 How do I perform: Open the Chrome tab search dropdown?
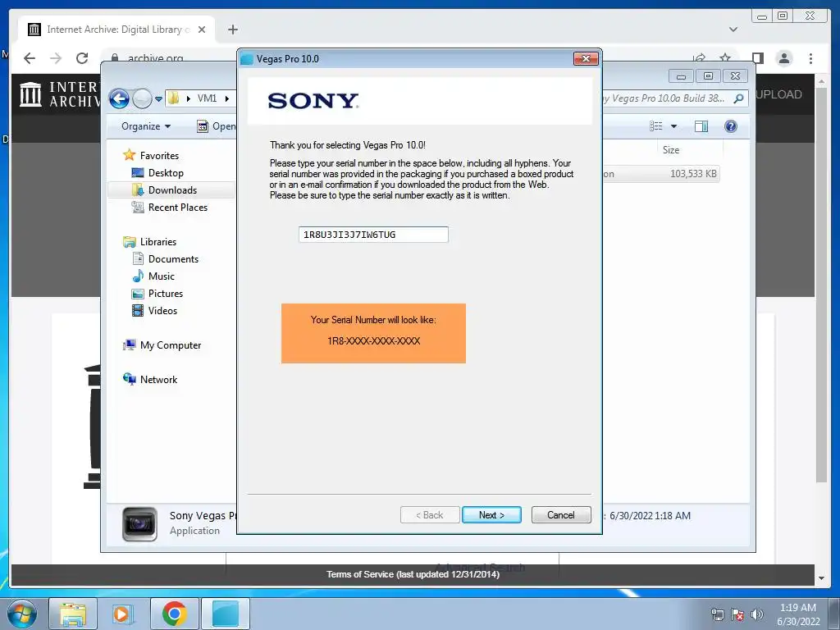click(x=733, y=30)
